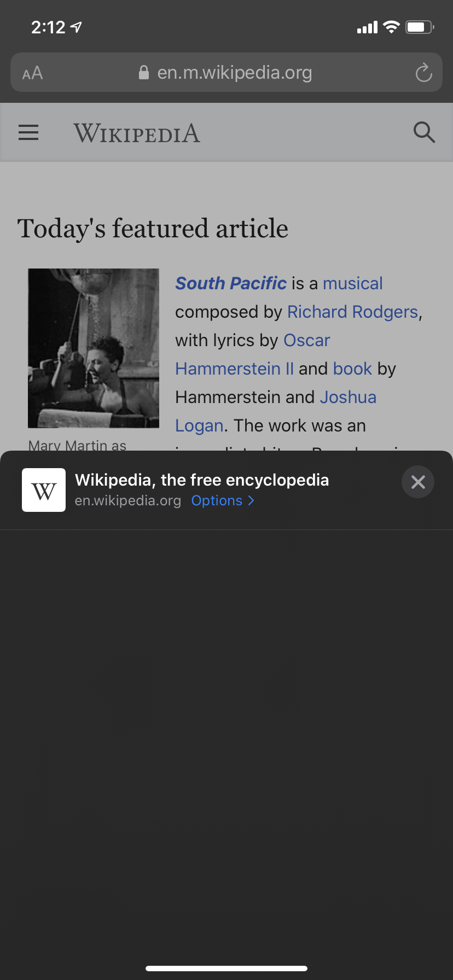Click the book link
453x980 pixels.
(352, 369)
